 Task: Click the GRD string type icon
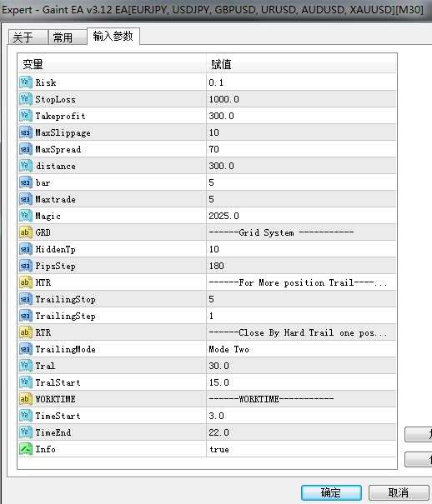click(x=25, y=232)
